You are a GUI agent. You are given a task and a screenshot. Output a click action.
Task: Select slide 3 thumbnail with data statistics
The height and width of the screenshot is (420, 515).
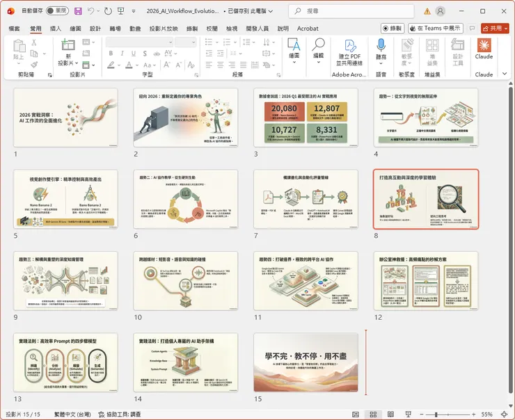306,117
